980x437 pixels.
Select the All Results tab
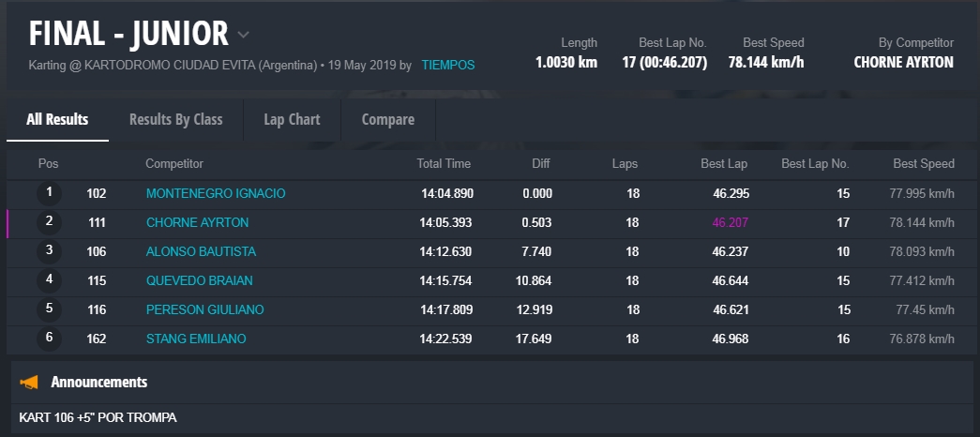tap(57, 119)
